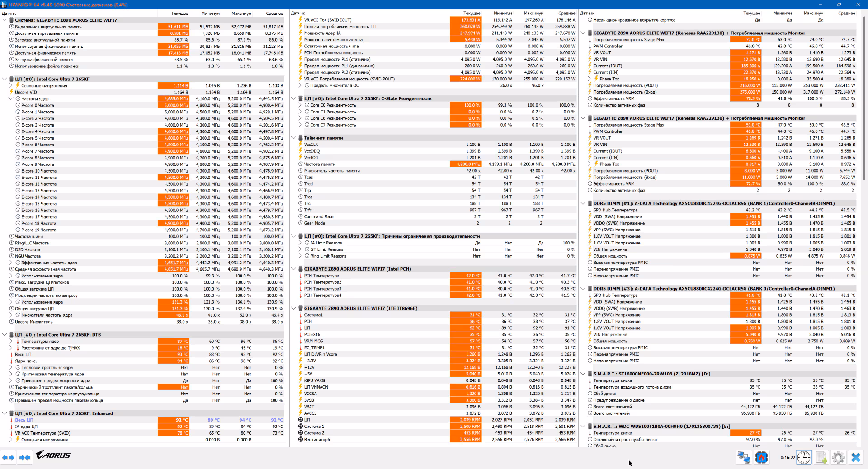Image resolution: width=868 pixels, height=469 pixels.
Task: Click the lightning icon beside ЦП DLVRin Vcore
Action: click(301, 354)
